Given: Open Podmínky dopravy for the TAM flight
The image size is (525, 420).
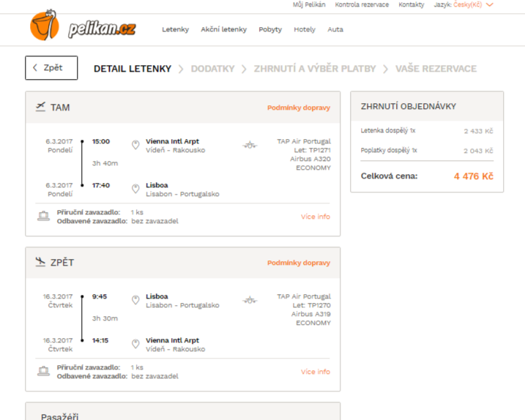Looking at the screenshot, I should [x=298, y=108].
